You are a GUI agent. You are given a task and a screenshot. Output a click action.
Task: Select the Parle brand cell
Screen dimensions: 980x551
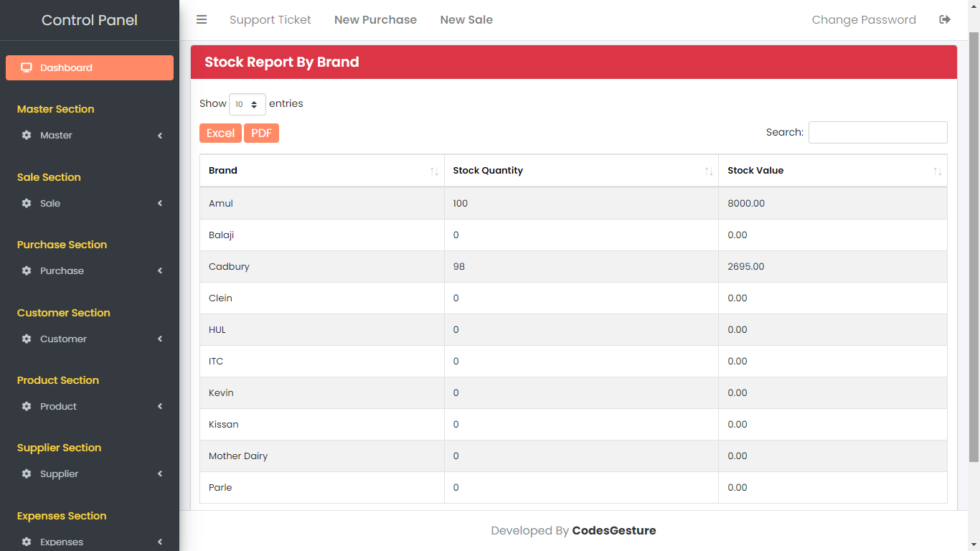(322, 487)
